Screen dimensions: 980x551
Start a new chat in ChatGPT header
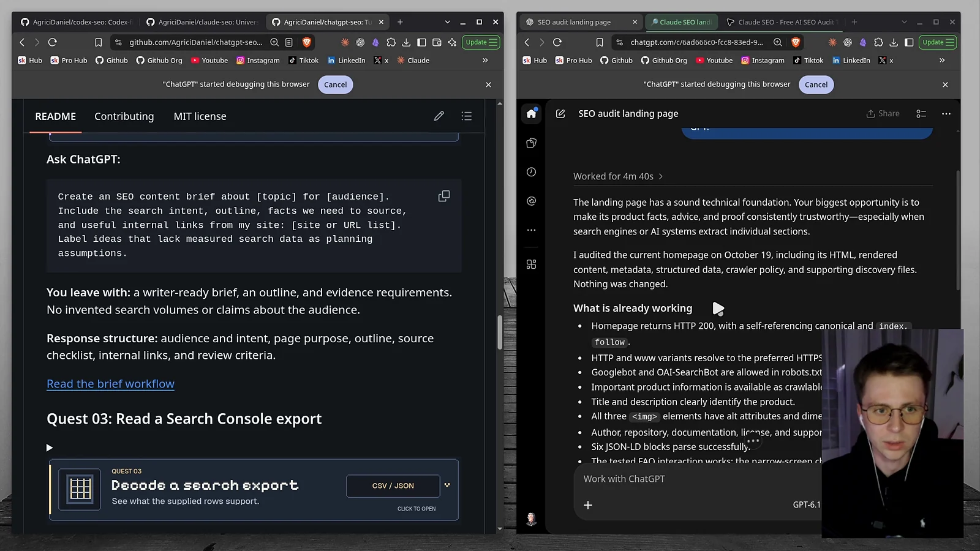coord(560,113)
